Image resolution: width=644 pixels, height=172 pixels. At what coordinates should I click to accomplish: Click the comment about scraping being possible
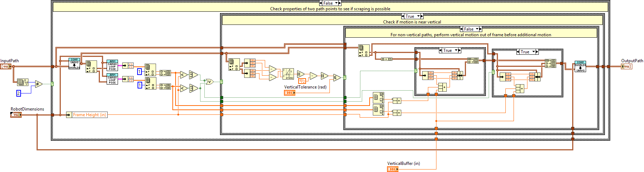(330, 9)
